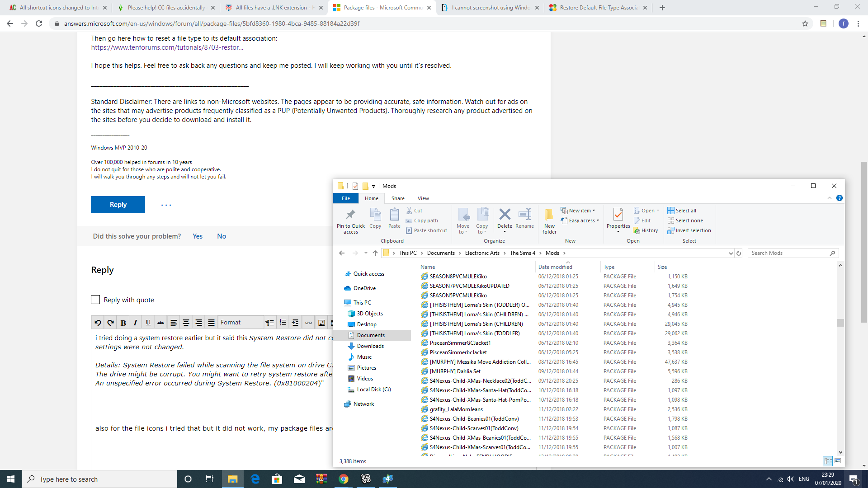This screenshot has width=868, height=488.
Task: Open recent locations dropdown arrow
Action: tap(365, 253)
